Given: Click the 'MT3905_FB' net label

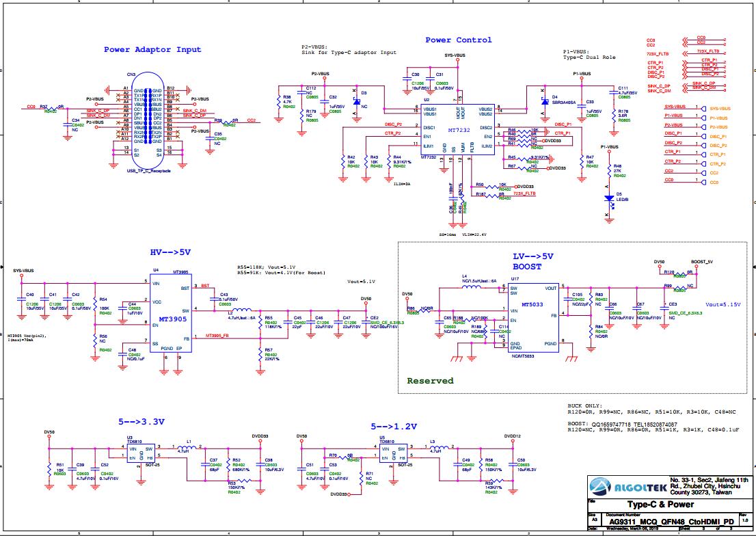Looking at the screenshot, I should click(217, 335).
